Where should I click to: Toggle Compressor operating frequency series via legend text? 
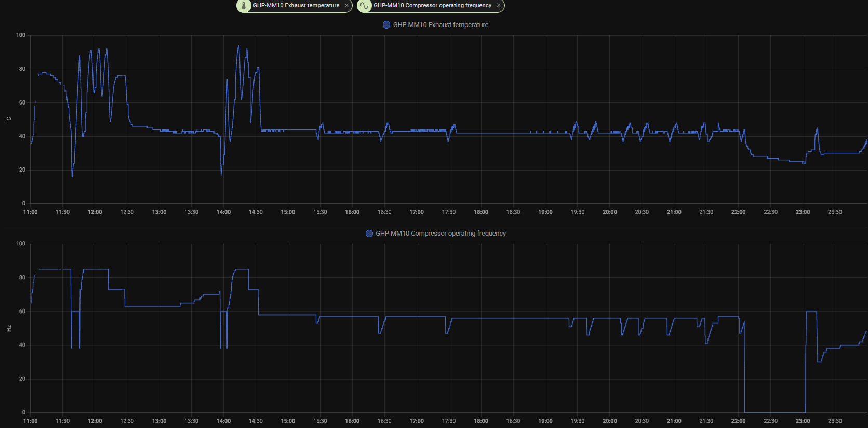(440, 234)
